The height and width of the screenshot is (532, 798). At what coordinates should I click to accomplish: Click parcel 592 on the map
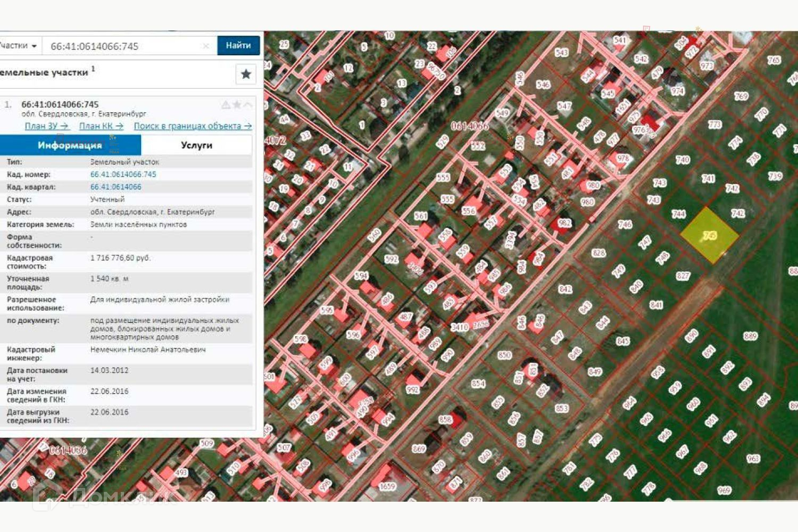tap(392, 259)
